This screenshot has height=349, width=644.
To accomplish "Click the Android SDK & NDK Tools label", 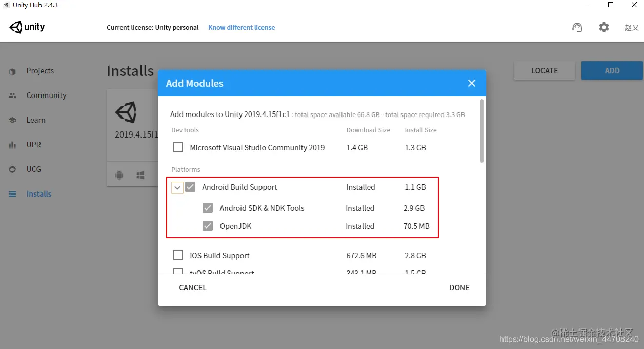I will click(x=262, y=208).
